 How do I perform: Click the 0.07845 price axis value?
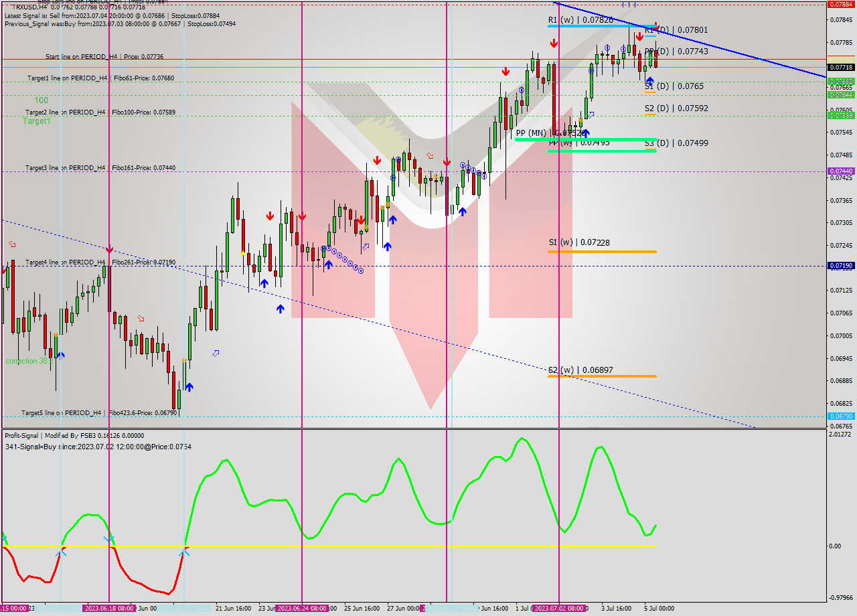point(841,20)
